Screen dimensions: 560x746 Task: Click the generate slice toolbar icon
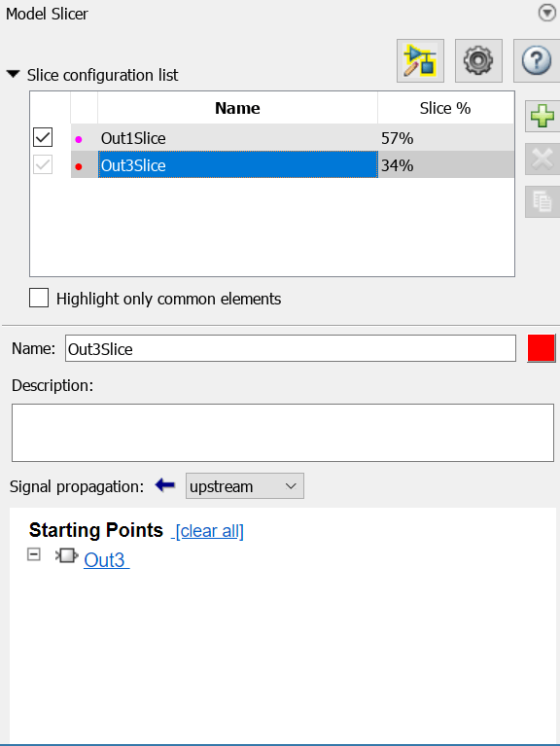click(420, 61)
